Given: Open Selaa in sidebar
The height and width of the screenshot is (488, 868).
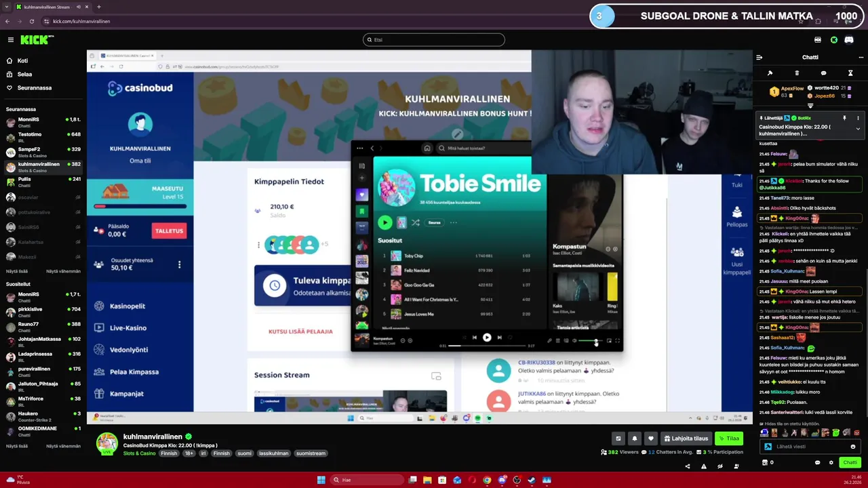Looking at the screenshot, I should 24,74.
